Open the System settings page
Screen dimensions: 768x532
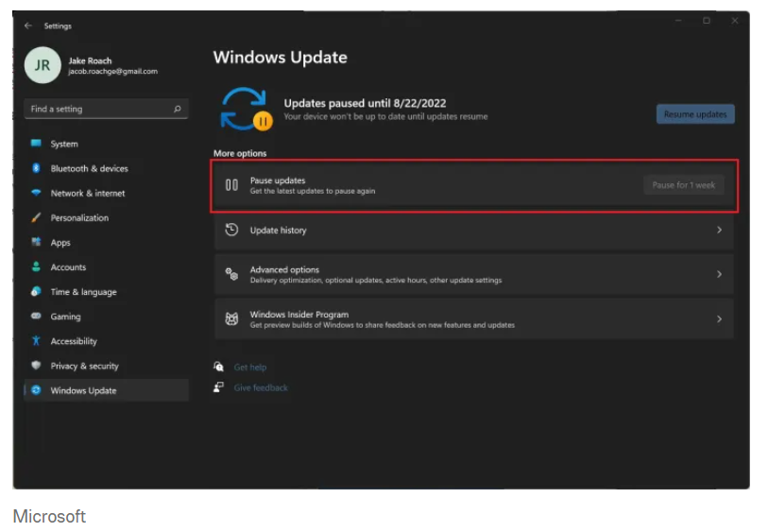[x=107, y=144]
